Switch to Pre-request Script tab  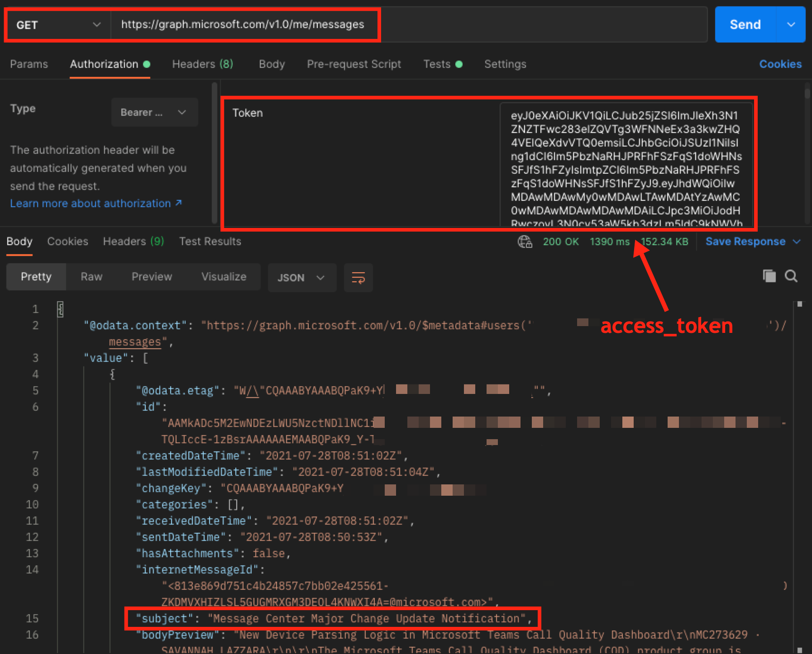tap(353, 64)
